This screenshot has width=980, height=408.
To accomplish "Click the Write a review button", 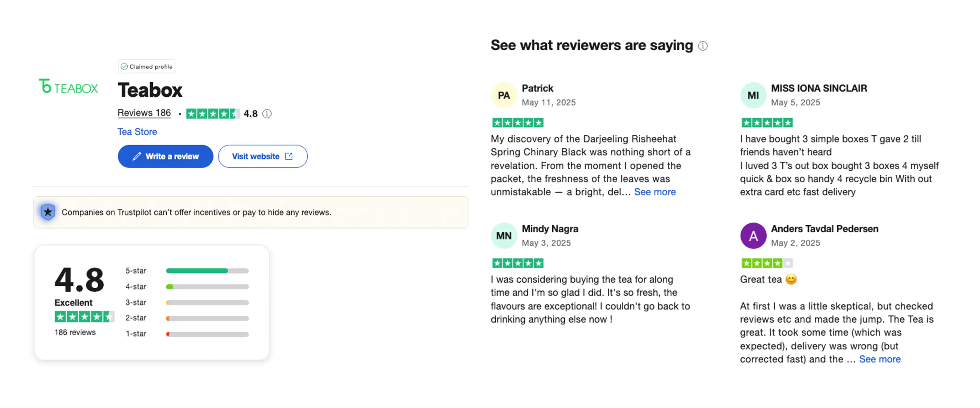I will coord(165,156).
